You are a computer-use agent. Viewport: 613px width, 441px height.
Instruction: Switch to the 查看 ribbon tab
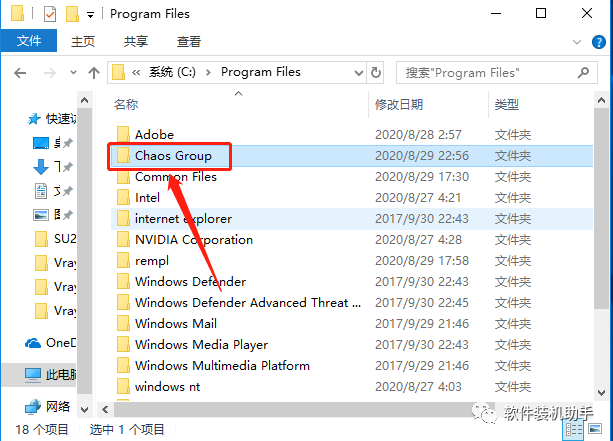(x=189, y=41)
